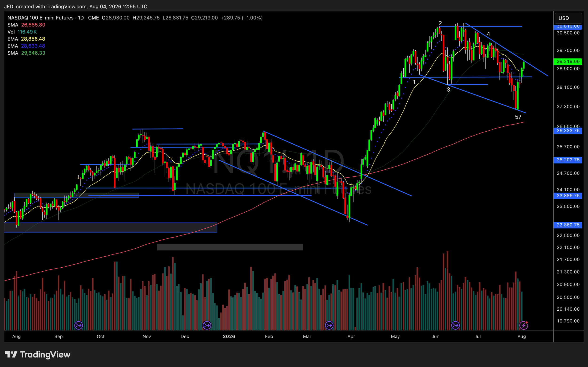Click the 24,700.00 price axis label
The height and width of the screenshot is (367, 588).
[568, 173]
